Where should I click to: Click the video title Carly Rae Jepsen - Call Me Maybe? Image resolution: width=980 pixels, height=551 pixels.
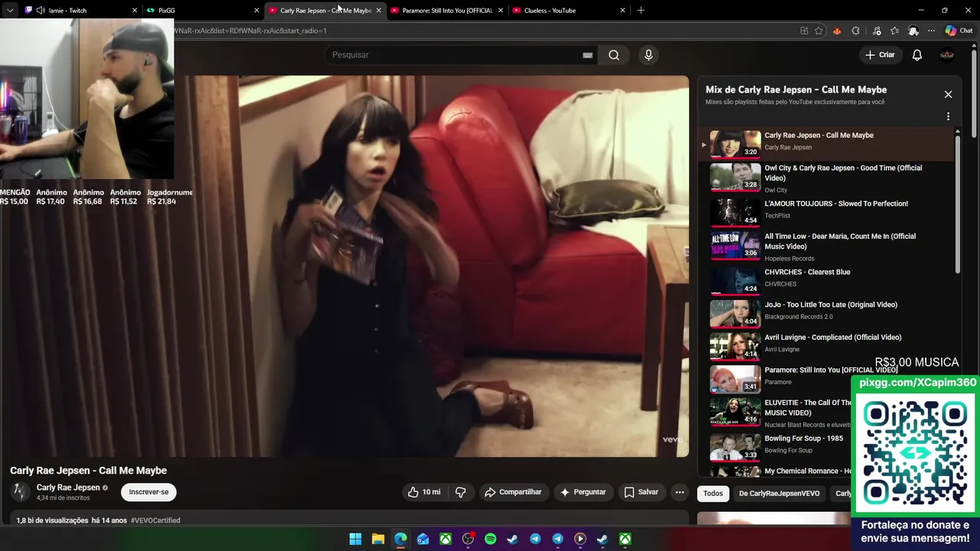pos(88,471)
